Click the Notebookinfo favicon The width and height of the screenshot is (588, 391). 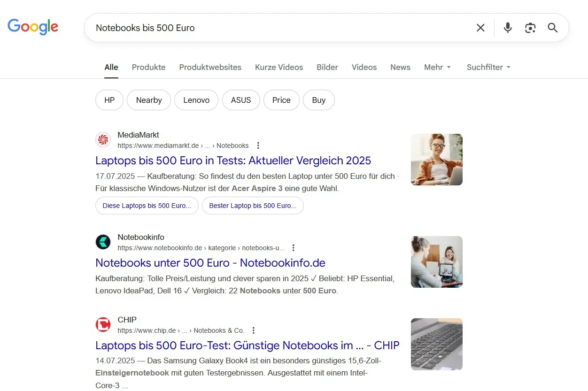[x=103, y=242]
